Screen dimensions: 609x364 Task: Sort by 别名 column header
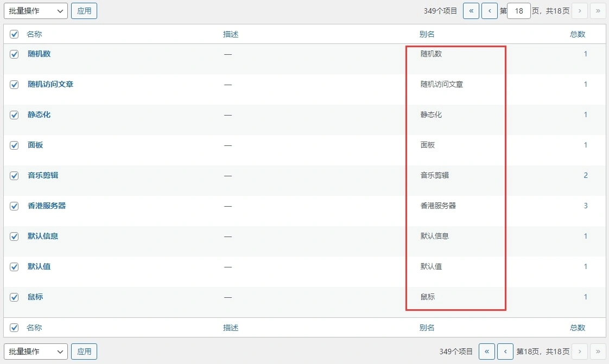click(x=427, y=34)
